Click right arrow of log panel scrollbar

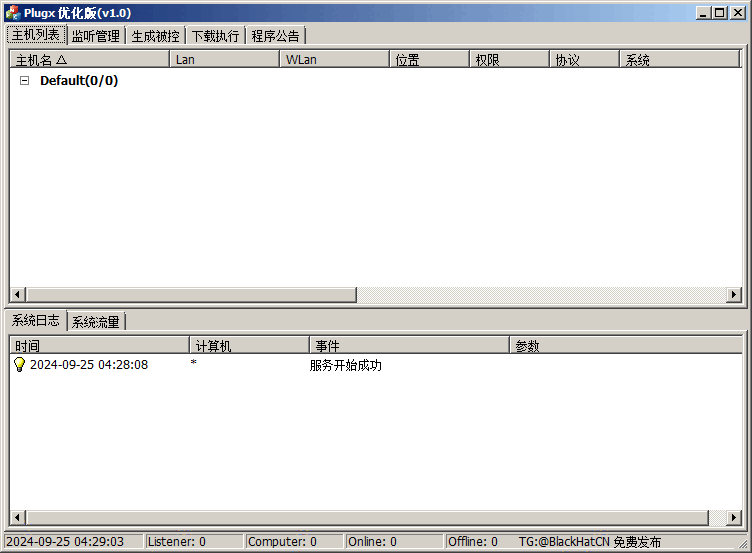(735, 518)
